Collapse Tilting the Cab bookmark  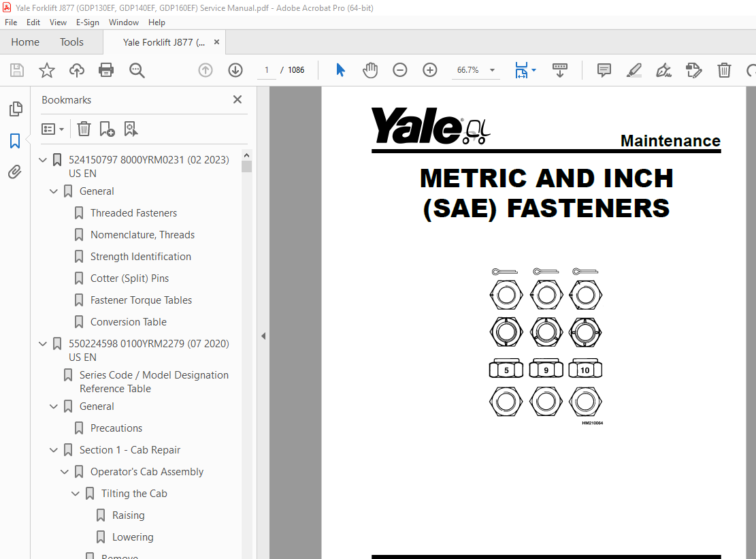pyautogui.click(x=76, y=494)
